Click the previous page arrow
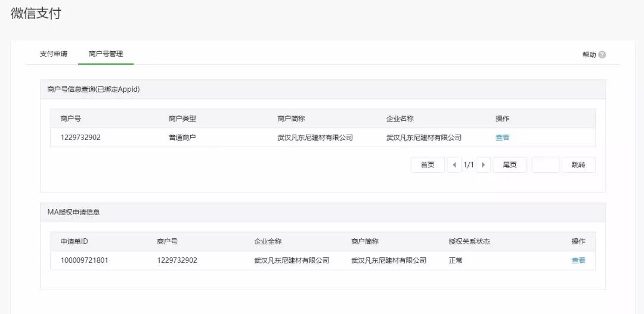Screen dimensions: 644x314 454,165
